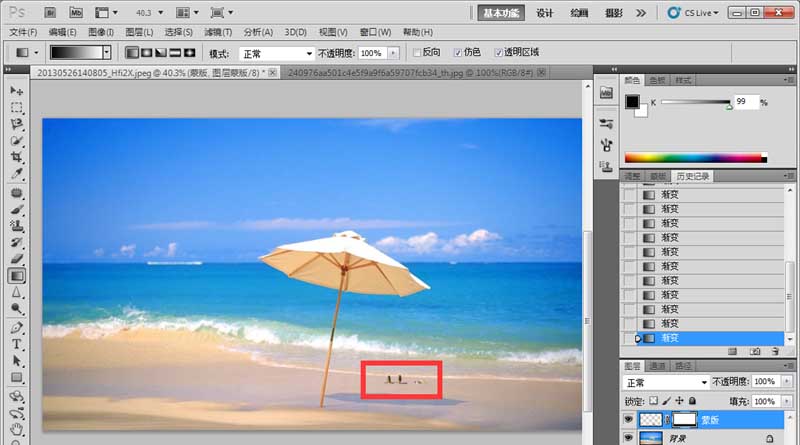The width and height of the screenshot is (800, 445).
Task: Open the 滤镜(T) menu
Action: pyautogui.click(x=218, y=32)
